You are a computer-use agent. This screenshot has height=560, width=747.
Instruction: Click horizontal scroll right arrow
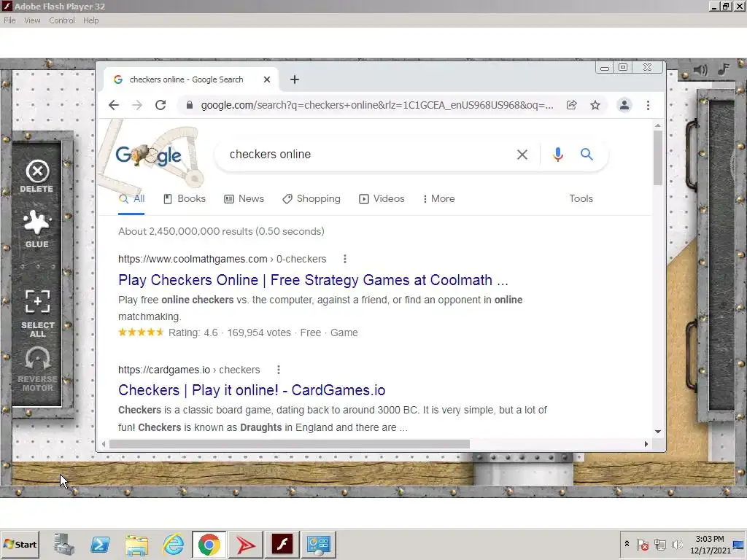(x=646, y=444)
